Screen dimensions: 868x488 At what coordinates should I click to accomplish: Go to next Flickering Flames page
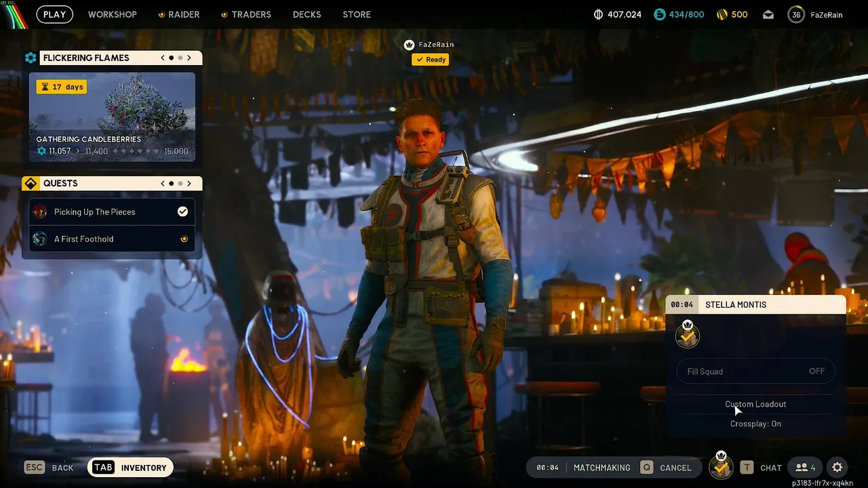[189, 58]
